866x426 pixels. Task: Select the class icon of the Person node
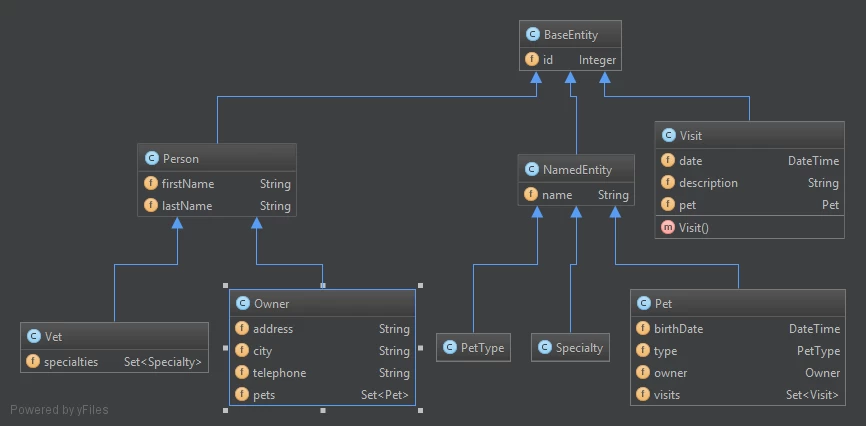click(151, 159)
